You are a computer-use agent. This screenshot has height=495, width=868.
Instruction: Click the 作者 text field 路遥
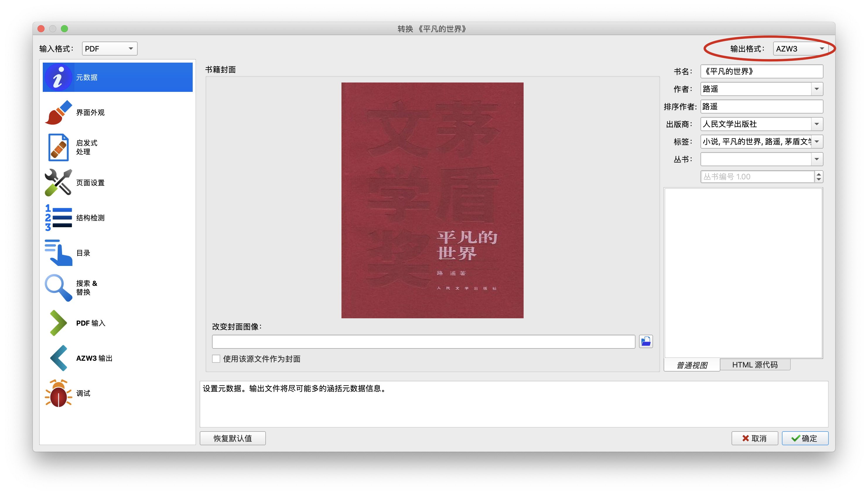coord(756,89)
